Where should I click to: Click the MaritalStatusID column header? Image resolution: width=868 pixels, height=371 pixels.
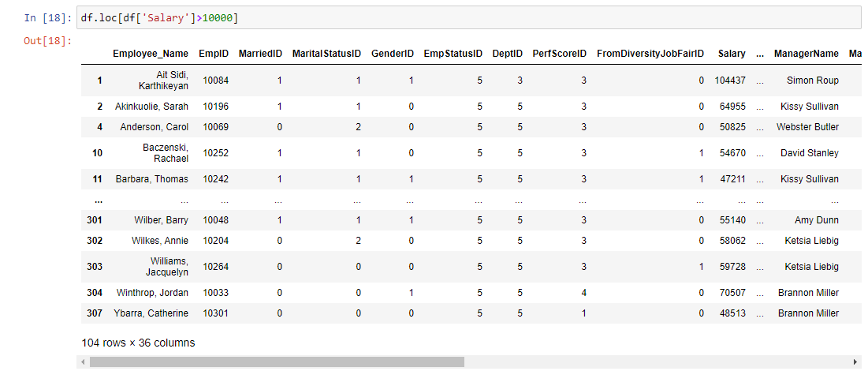tap(326, 54)
